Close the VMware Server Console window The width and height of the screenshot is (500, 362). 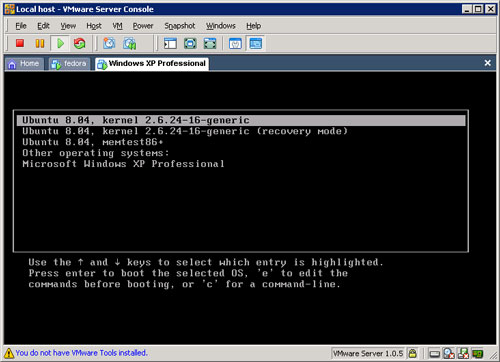pyautogui.click(x=490, y=9)
